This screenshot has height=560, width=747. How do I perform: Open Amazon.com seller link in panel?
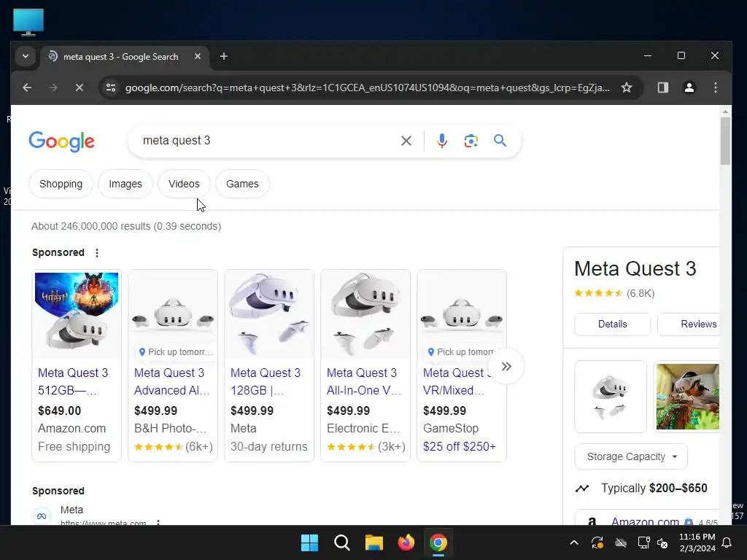645,521
